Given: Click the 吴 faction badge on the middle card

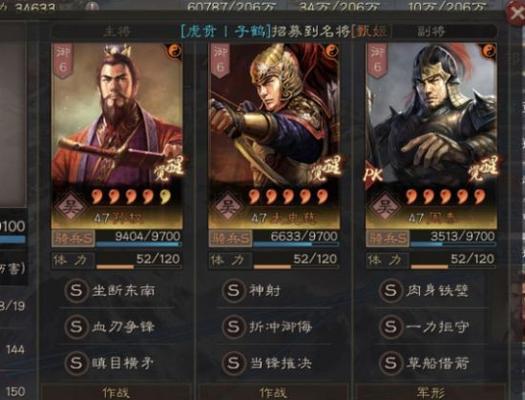Looking at the screenshot, I should point(228,208).
